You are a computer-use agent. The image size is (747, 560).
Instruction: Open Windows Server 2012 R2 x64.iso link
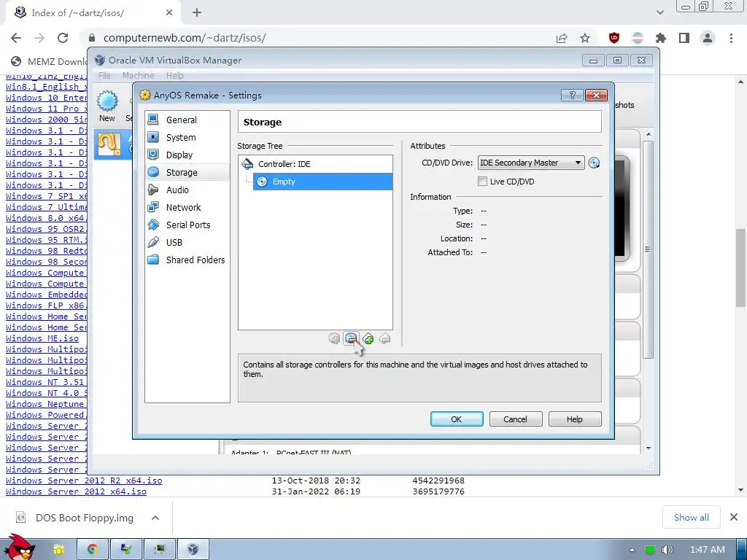pyautogui.click(x=84, y=481)
